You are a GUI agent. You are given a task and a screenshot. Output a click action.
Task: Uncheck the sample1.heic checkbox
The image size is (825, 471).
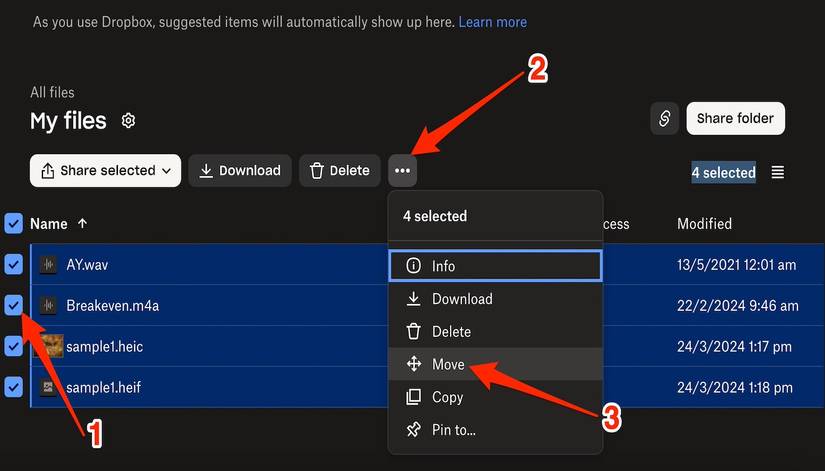pos(14,346)
